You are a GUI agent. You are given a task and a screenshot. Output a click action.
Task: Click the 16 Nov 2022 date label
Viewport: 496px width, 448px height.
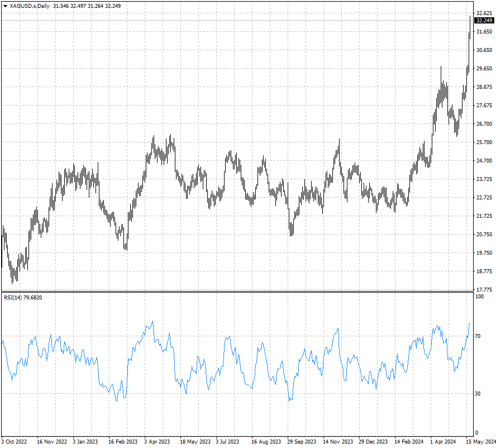52,441
